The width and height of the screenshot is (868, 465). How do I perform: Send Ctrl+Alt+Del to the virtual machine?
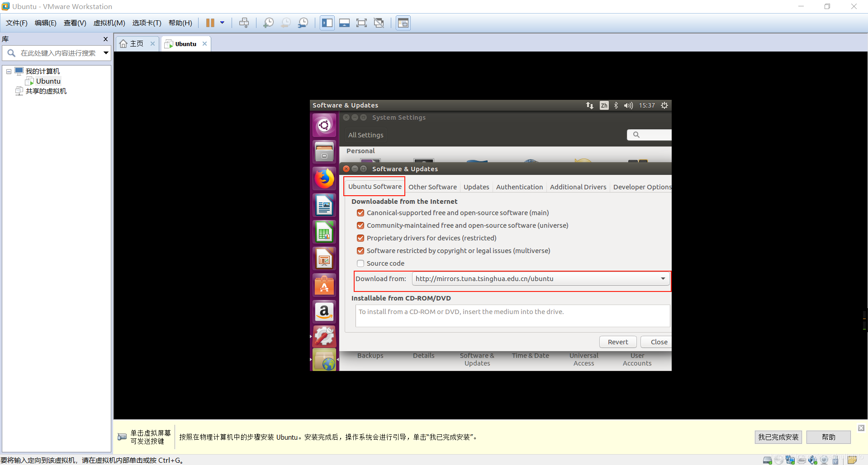[244, 23]
